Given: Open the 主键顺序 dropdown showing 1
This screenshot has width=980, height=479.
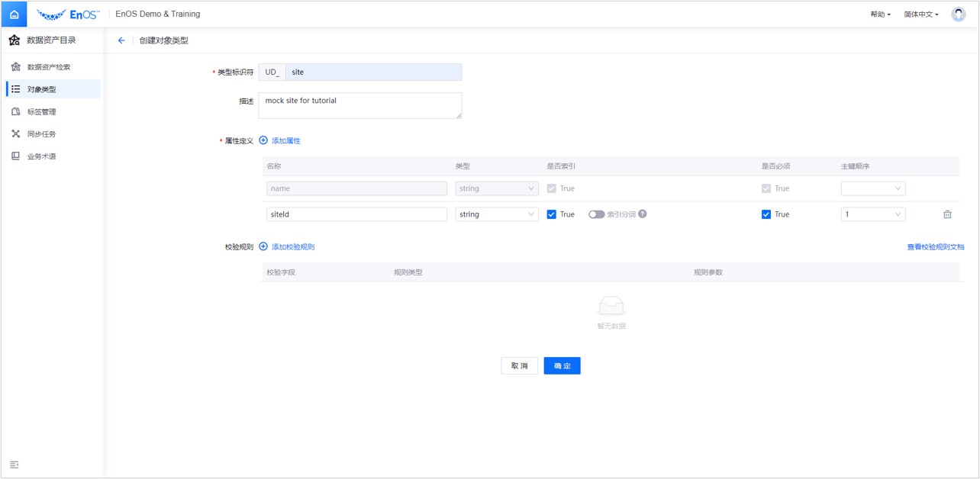Looking at the screenshot, I should pos(872,214).
